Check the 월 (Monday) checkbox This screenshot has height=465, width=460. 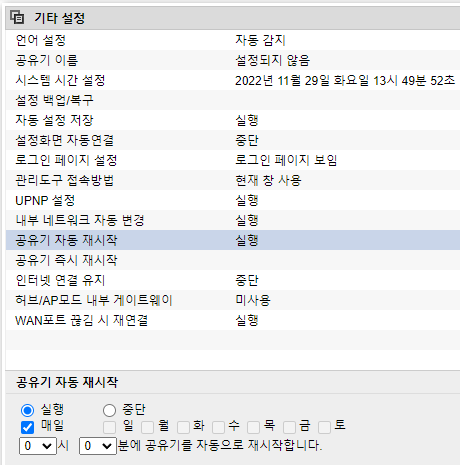click(x=147, y=427)
